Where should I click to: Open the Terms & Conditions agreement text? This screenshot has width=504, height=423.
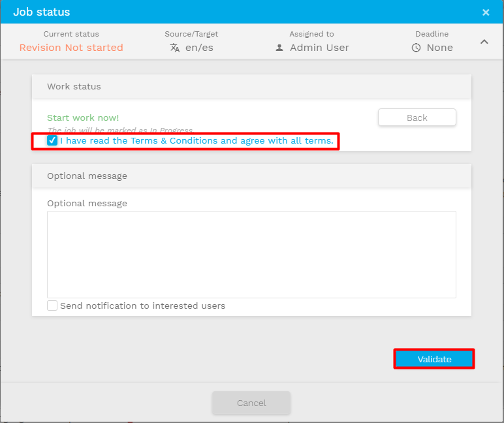[197, 140]
